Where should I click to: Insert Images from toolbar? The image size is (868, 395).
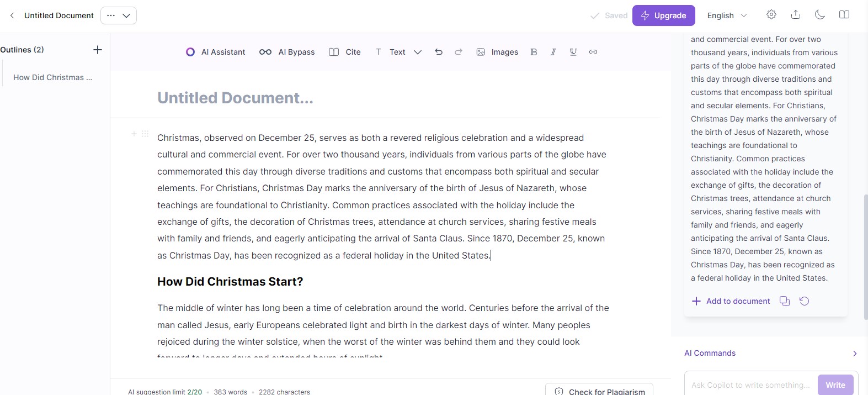pos(497,52)
